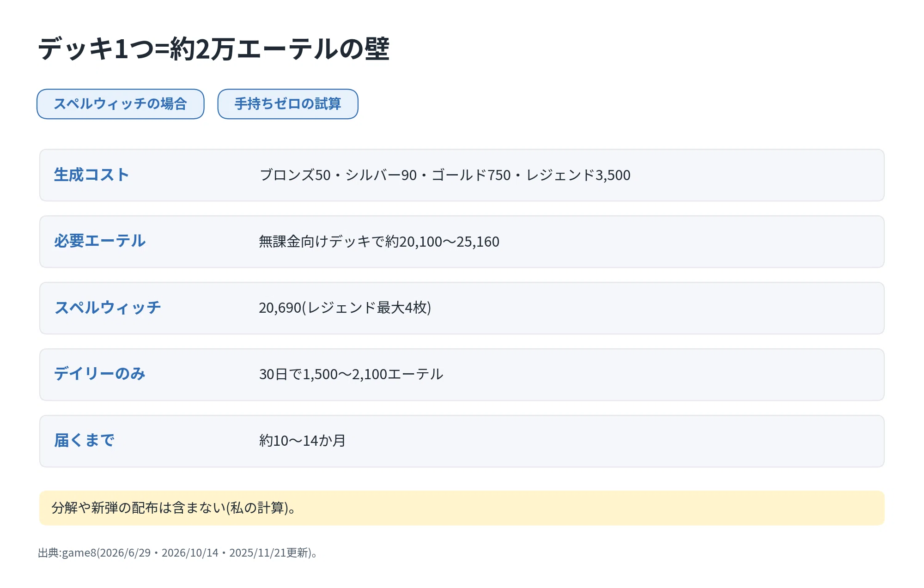Click the スペルウィッチの場合 tag button
This screenshot has height=588, width=924.
121,104
